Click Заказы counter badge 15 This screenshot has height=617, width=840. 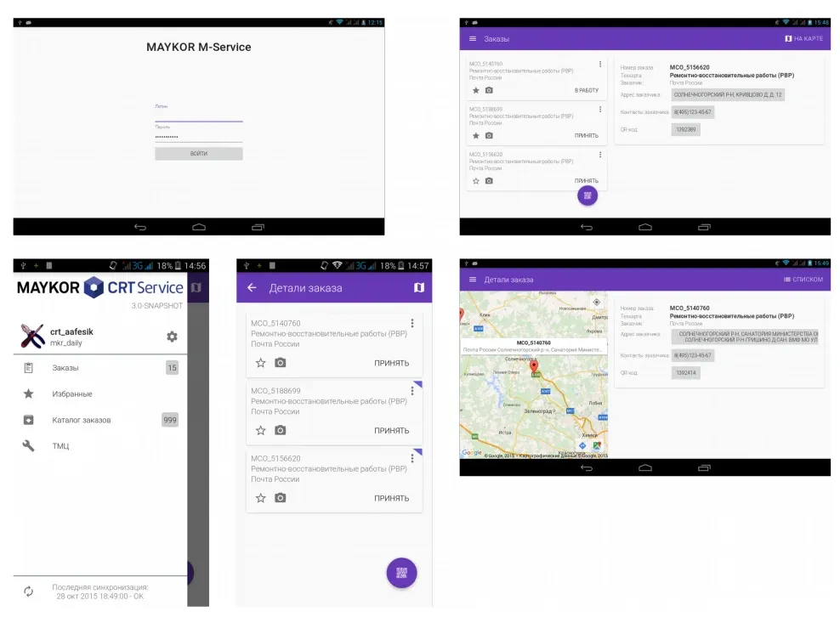(172, 368)
